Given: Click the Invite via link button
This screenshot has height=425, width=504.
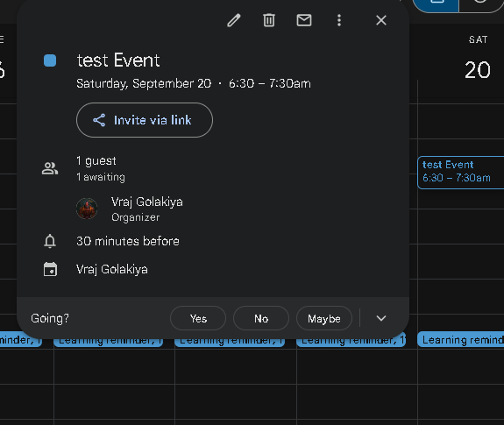Looking at the screenshot, I should click(145, 120).
